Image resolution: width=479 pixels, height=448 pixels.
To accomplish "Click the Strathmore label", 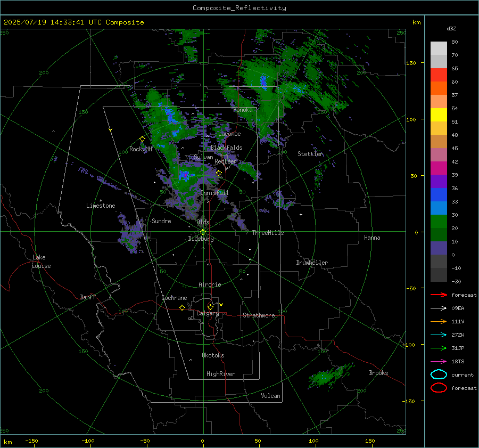I will click(x=259, y=315).
